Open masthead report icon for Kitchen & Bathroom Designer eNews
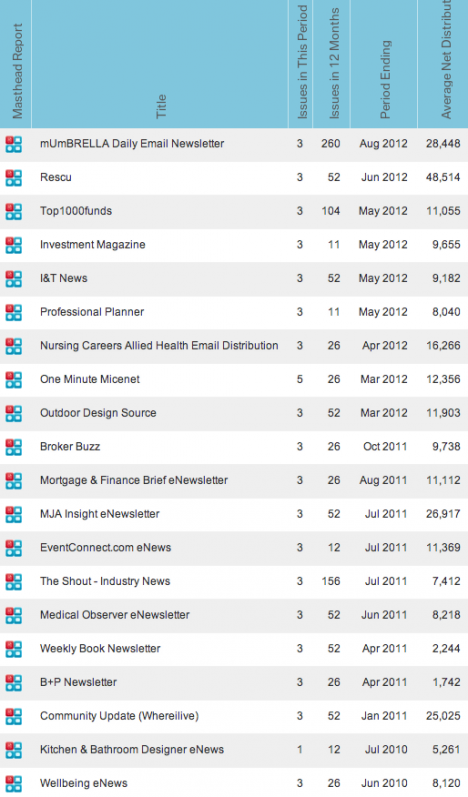Viewport: 468px width, 797px height. [x=14, y=750]
